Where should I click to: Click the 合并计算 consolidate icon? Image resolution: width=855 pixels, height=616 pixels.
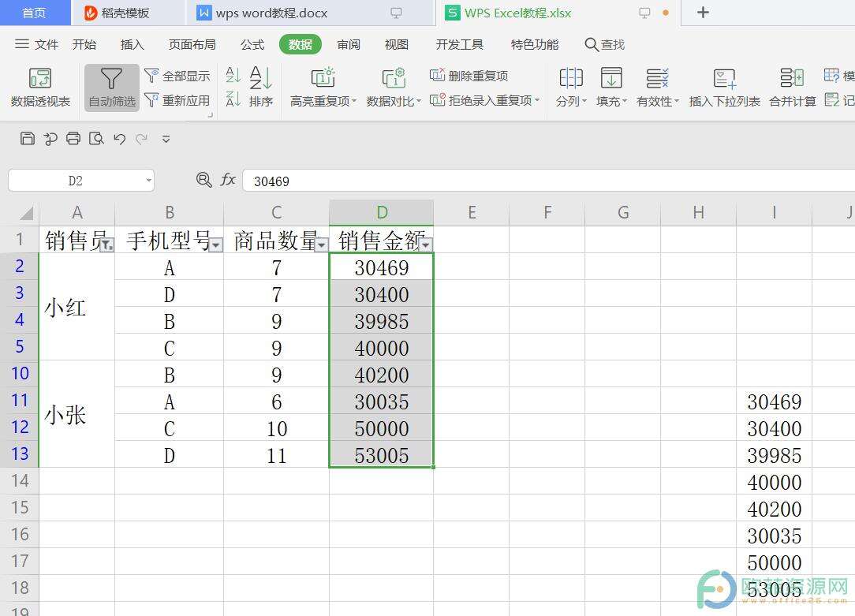click(x=792, y=87)
